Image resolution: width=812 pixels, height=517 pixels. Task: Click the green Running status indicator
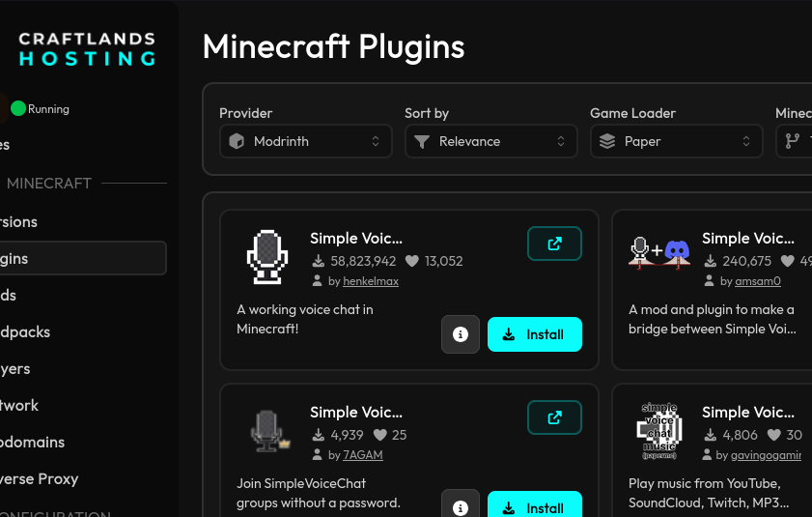pyautogui.click(x=18, y=108)
